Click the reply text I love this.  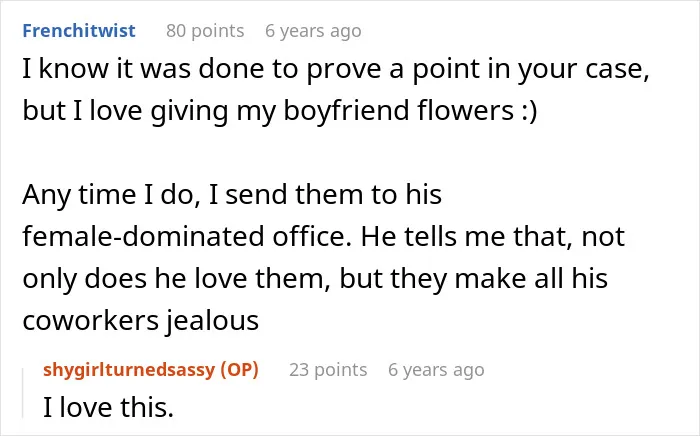coord(108,407)
